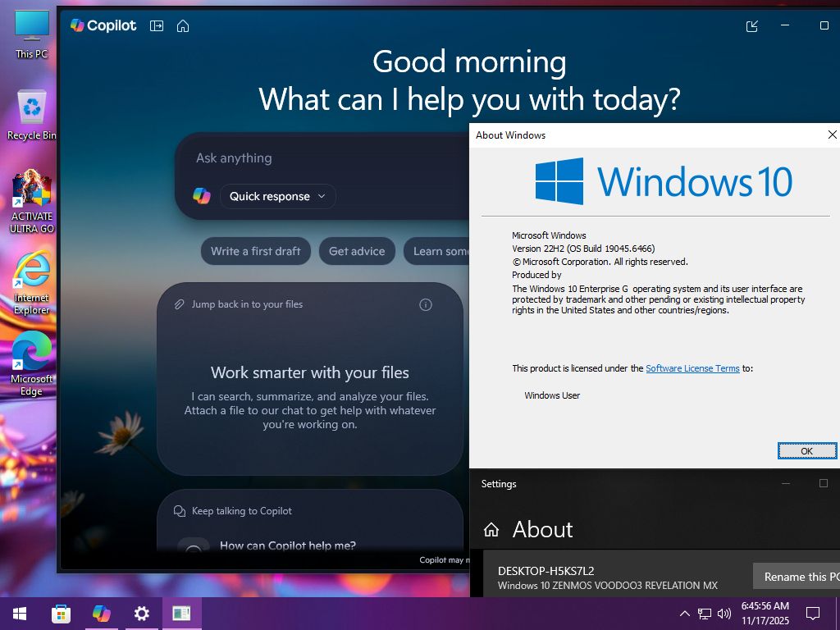Viewport: 840px width, 630px height.
Task: Click the Good morning greeting text
Action: click(469, 62)
